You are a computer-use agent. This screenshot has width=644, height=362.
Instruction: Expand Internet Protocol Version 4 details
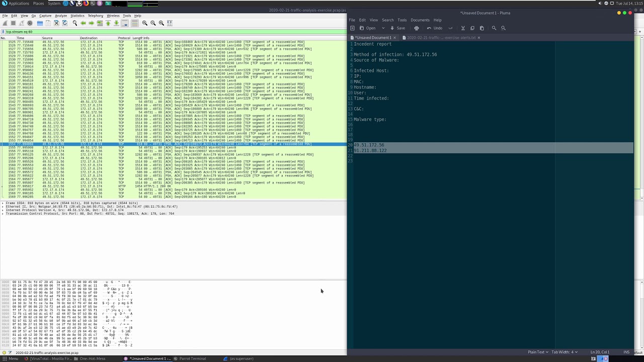[3, 210]
